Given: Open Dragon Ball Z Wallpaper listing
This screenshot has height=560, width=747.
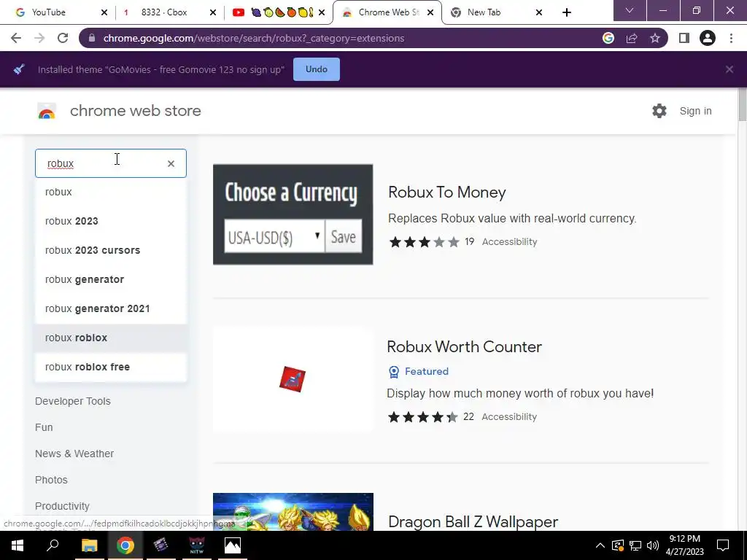Looking at the screenshot, I should pos(473,522).
